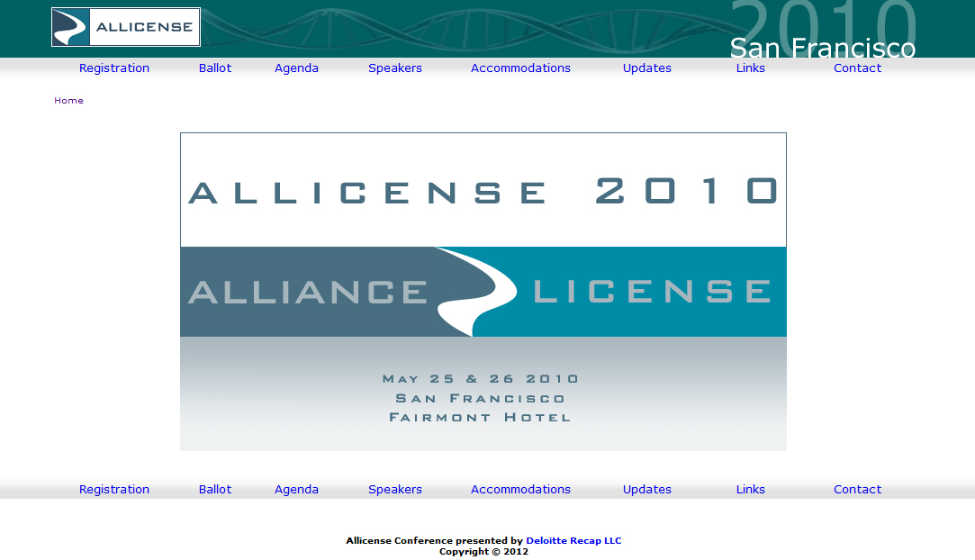View Speakers from the top navigation
This screenshot has width=975, height=560.
[x=395, y=68]
